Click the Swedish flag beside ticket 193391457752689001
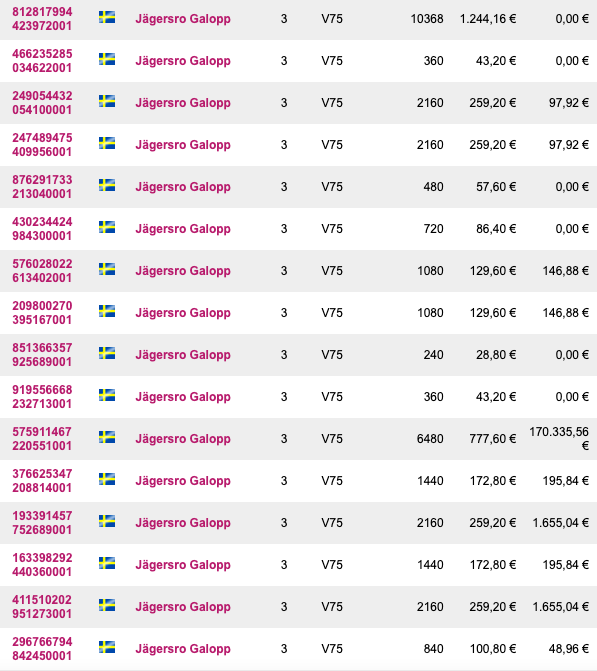This screenshot has width=597, height=671. click(107, 521)
